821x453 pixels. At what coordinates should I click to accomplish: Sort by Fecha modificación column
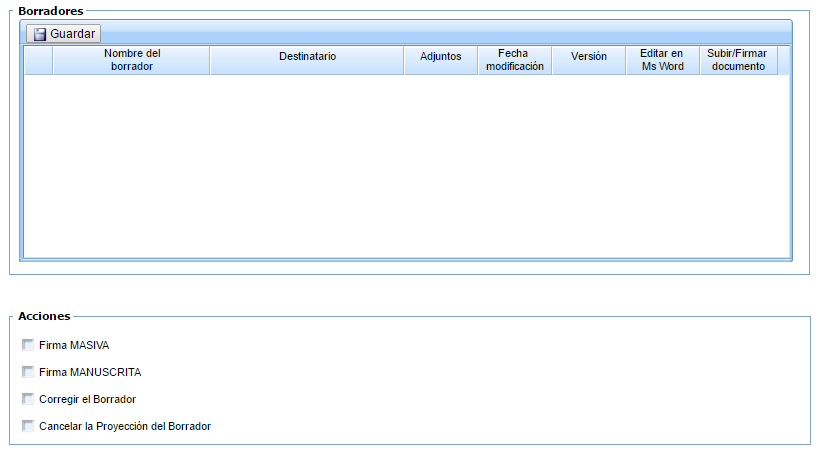click(x=515, y=60)
